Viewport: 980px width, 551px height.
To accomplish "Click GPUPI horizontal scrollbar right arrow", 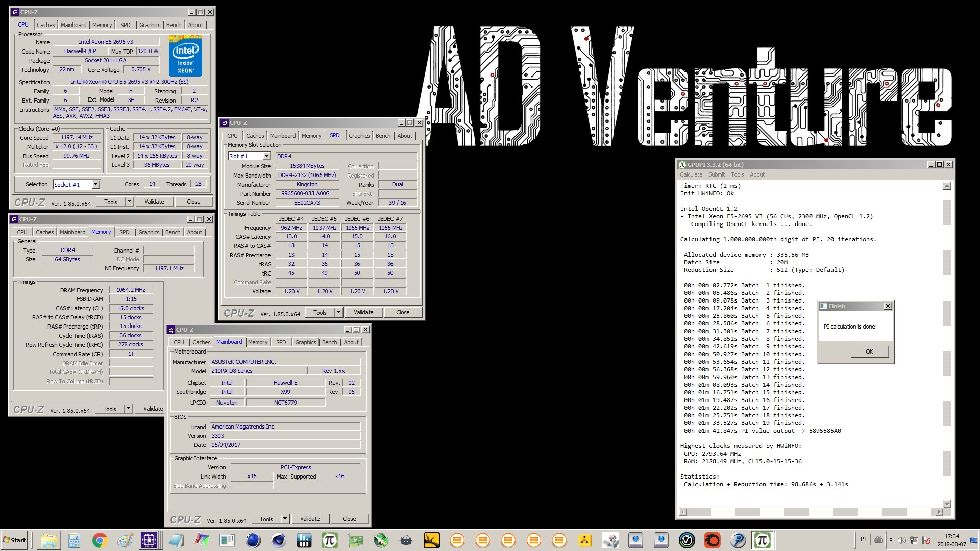I will click(939, 512).
